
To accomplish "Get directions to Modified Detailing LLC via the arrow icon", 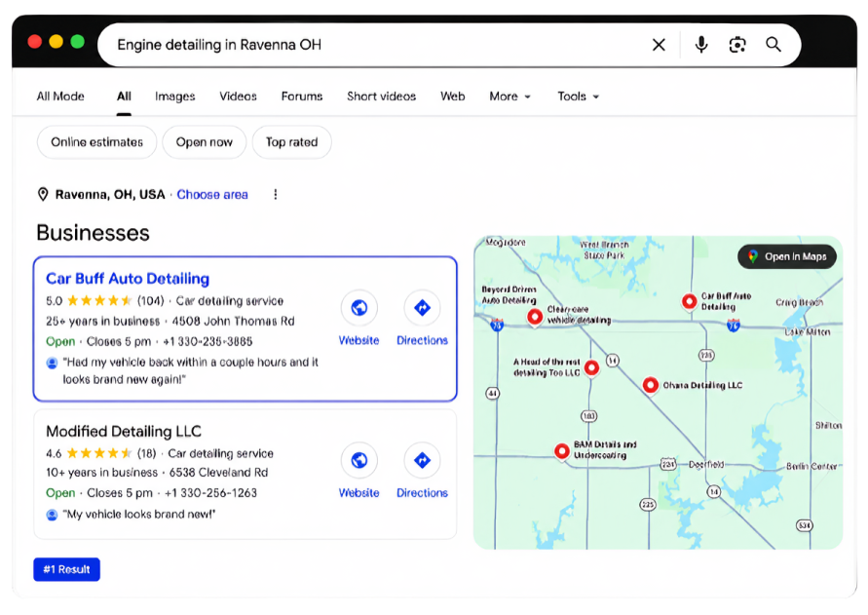I will point(422,460).
